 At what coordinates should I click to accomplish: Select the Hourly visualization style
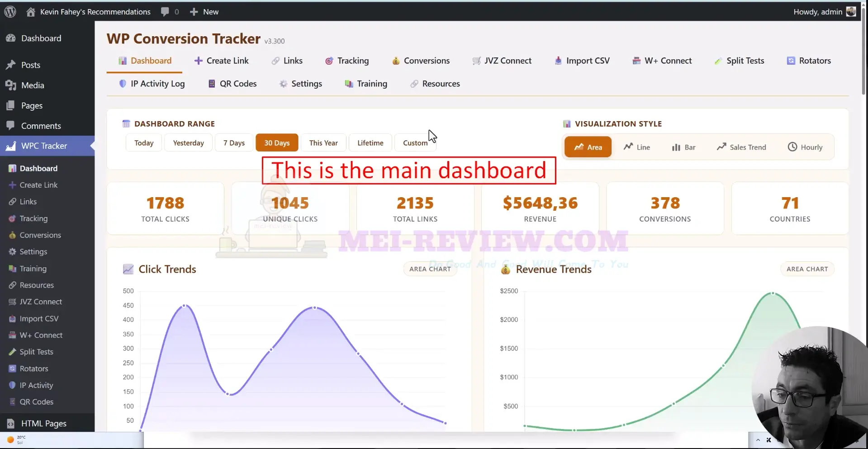[805, 147]
